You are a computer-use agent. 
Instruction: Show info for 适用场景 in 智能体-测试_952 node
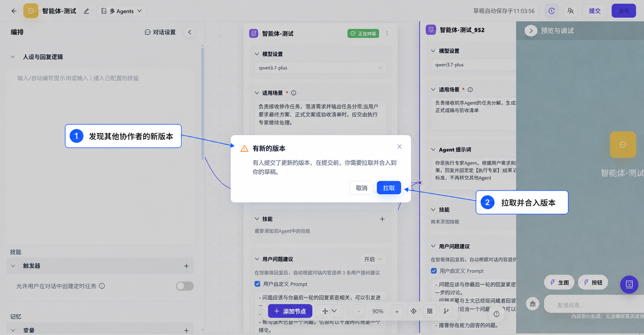tap(470, 90)
